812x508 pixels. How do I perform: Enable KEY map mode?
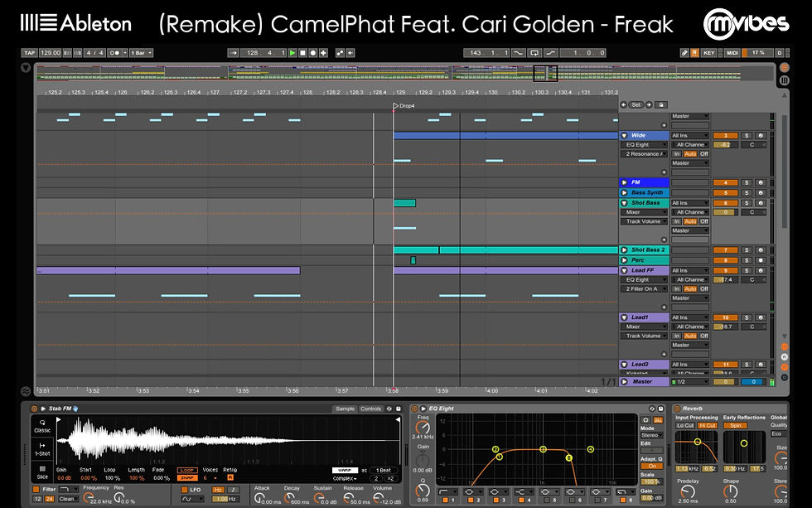(709, 52)
